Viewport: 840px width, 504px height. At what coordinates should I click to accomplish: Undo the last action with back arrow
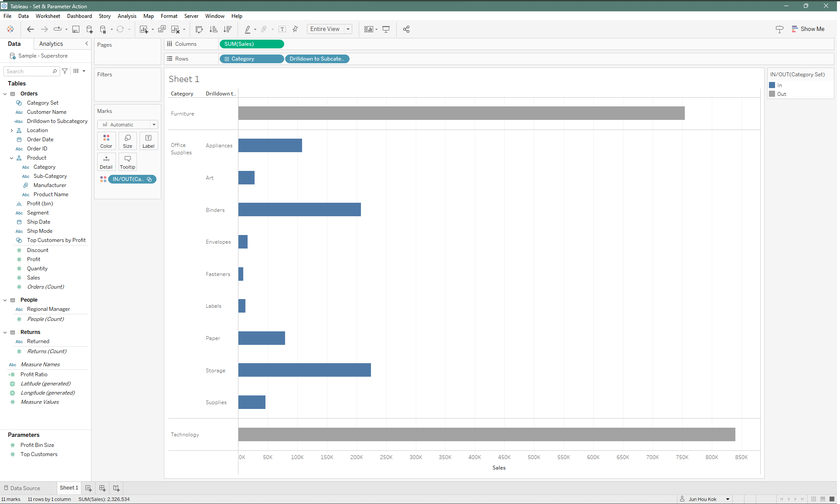point(30,29)
